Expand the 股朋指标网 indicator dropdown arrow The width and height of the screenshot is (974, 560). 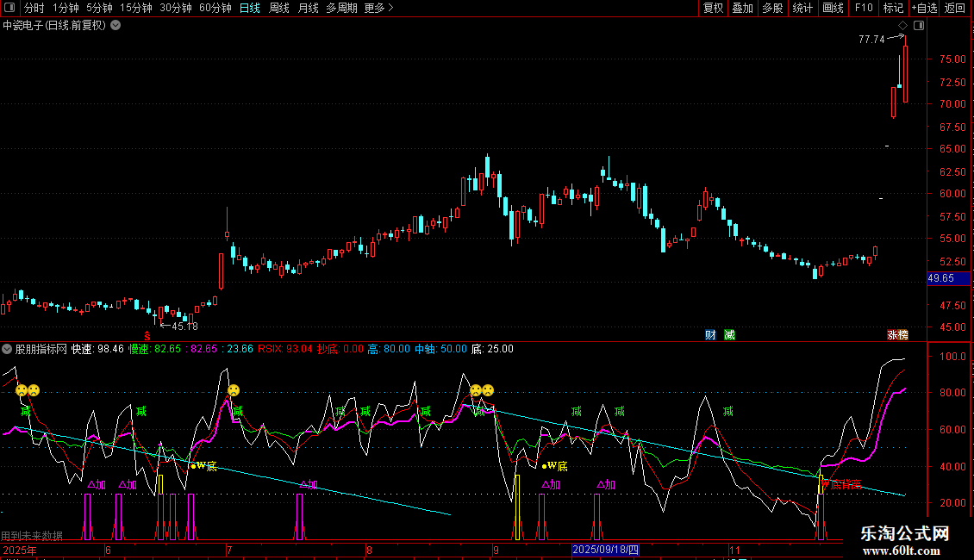point(7,349)
